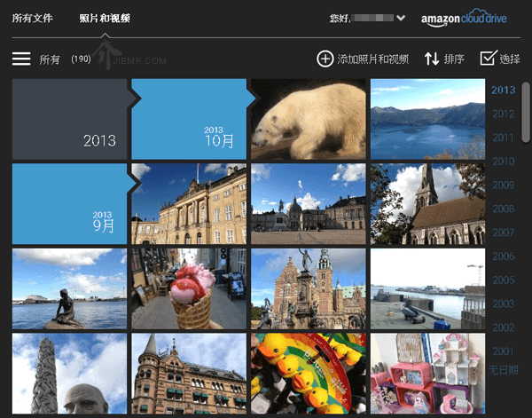The image size is (532, 418).
Task: Jump to year 2001 in timeline
Action: tap(504, 351)
